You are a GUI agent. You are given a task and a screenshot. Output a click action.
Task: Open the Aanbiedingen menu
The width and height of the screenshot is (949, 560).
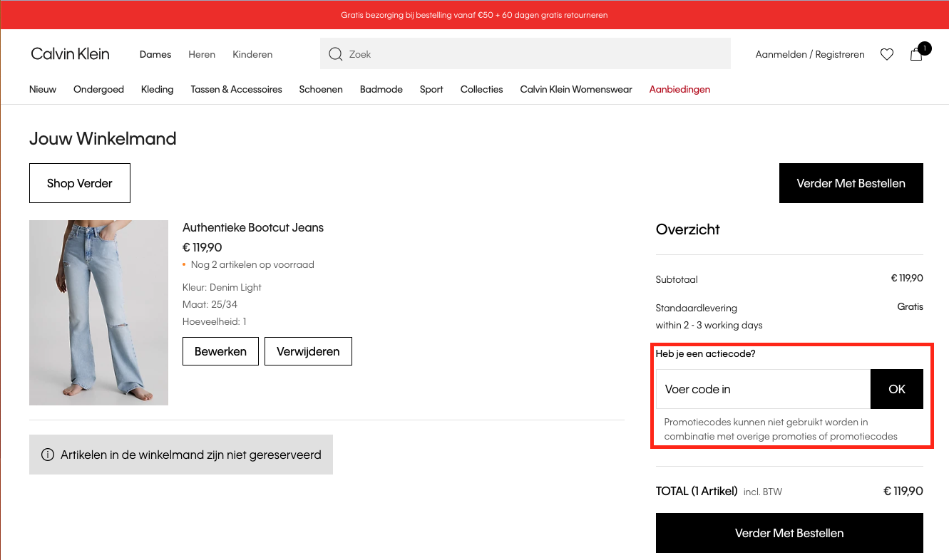pos(679,89)
